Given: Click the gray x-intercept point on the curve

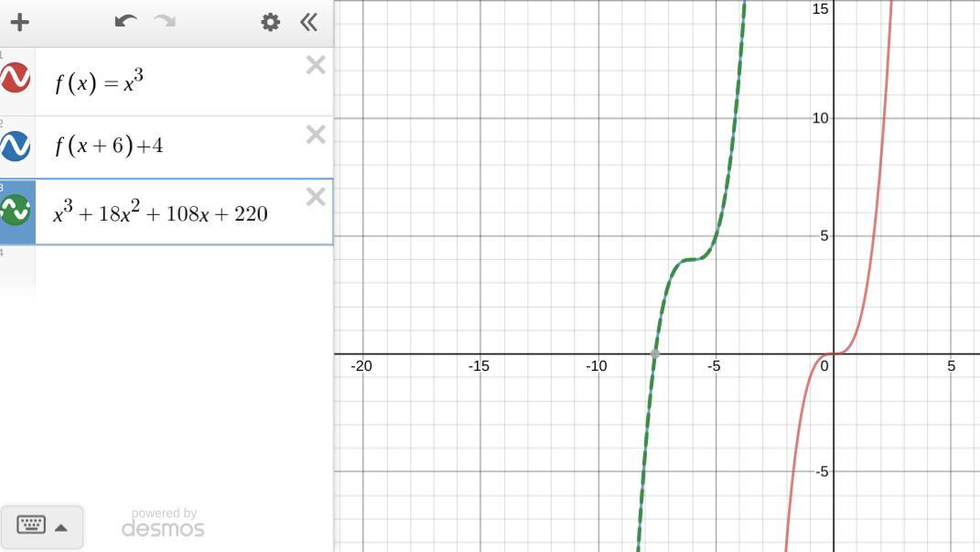Looking at the screenshot, I should tap(655, 354).
